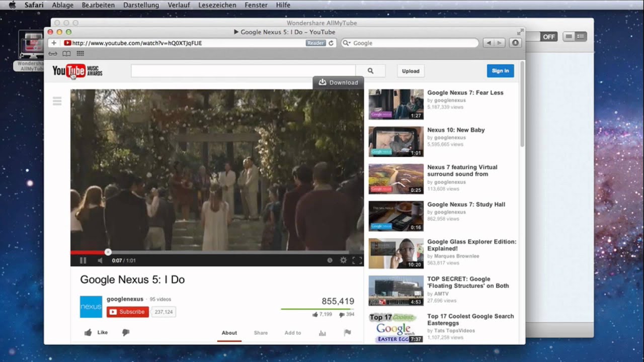Click the YouTube logo

(77, 71)
